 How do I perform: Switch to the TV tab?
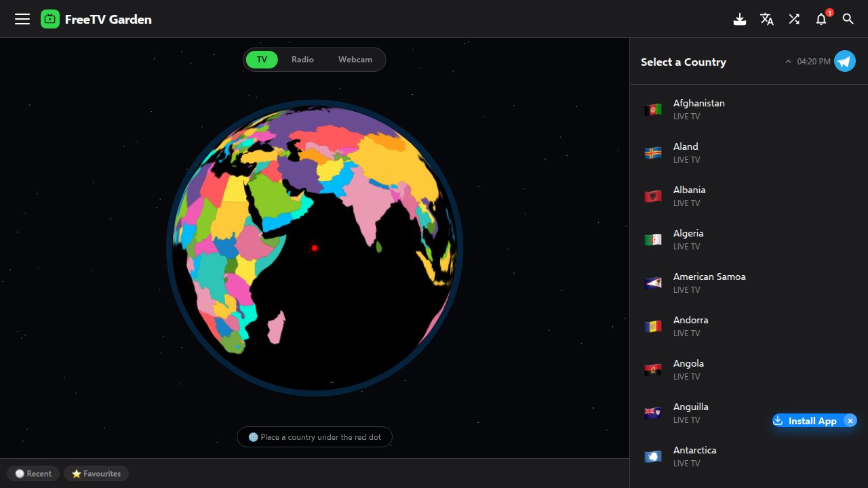tap(262, 60)
